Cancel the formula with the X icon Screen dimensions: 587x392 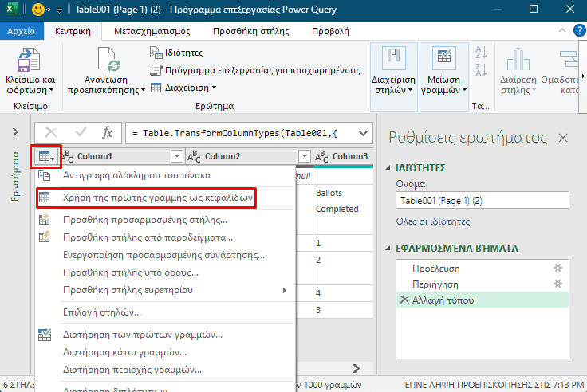point(51,132)
